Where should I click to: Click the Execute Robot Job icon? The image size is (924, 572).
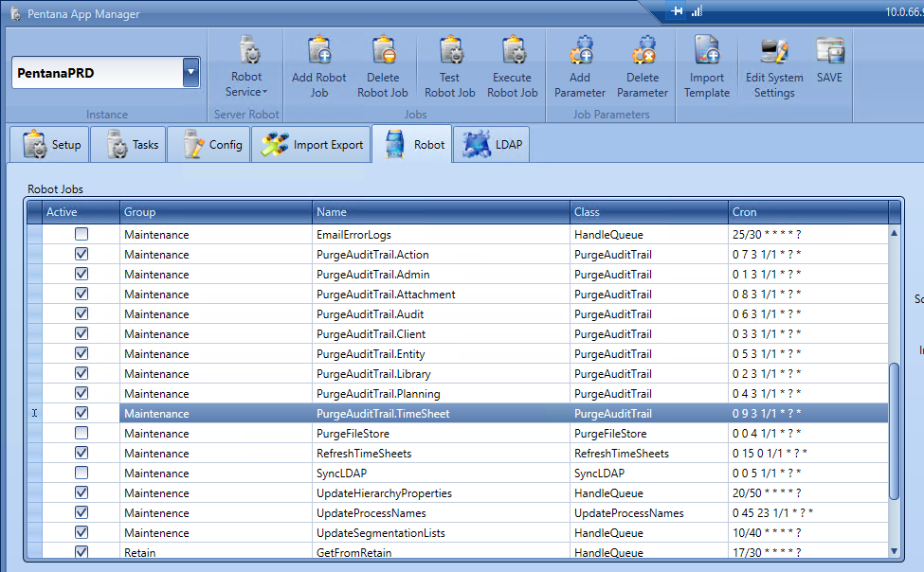tap(513, 50)
